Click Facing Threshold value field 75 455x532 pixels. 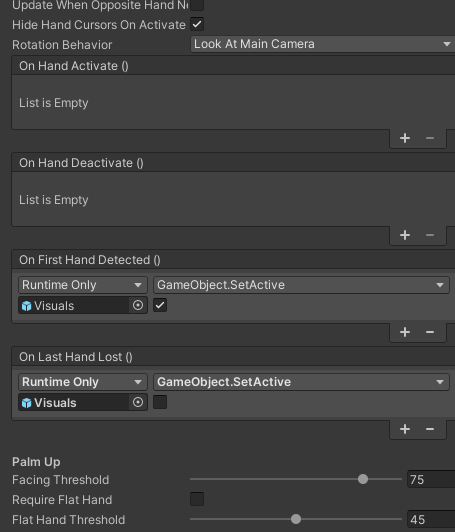tap(431, 479)
